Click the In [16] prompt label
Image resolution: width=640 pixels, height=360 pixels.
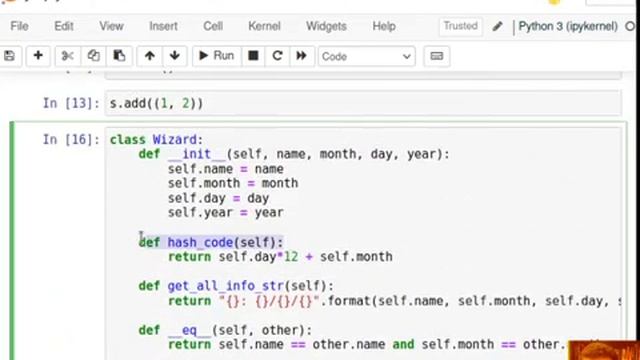pos(71,140)
